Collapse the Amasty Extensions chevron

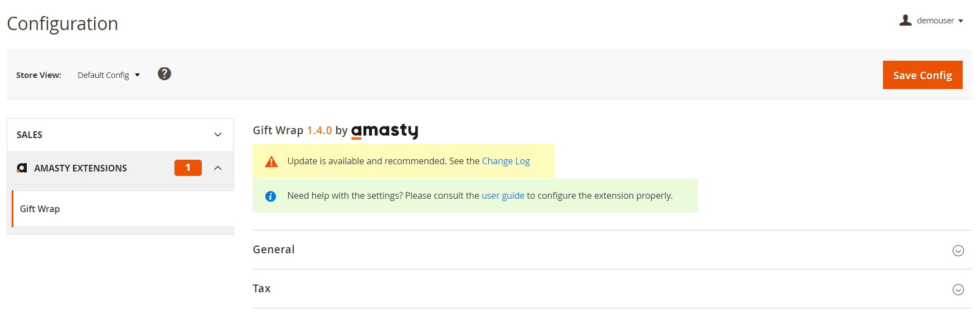pyautogui.click(x=218, y=168)
